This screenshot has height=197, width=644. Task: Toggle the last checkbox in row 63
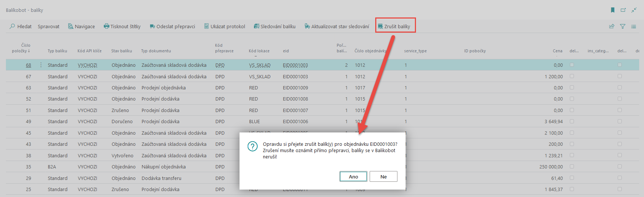620,88
